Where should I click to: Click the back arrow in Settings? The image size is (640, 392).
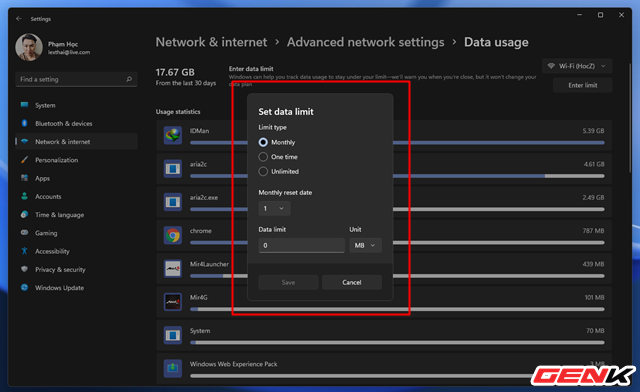[19, 18]
